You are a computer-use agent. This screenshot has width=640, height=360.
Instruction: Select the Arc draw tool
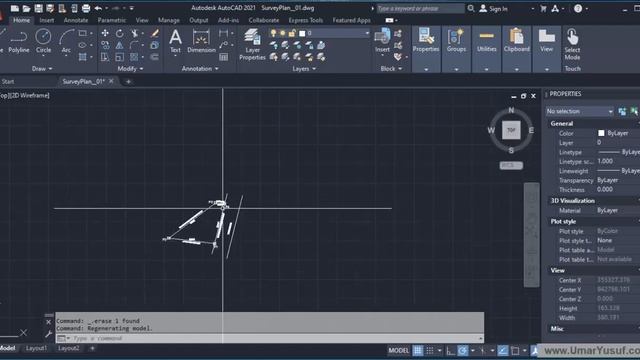point(66,41)
